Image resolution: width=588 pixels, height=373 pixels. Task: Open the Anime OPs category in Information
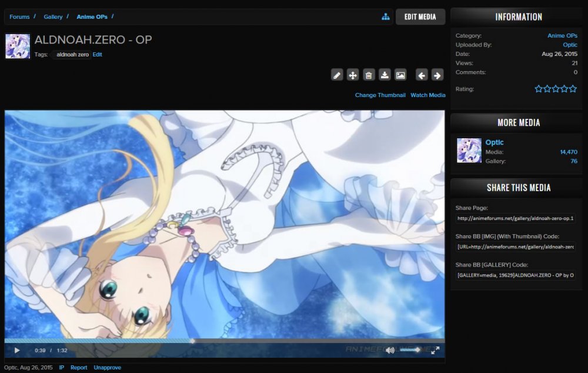pyautogui.click(x=562, y=36)
